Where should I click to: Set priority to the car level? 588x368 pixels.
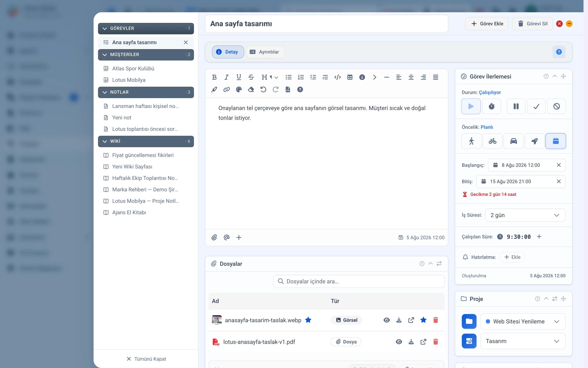coord(513,141)
